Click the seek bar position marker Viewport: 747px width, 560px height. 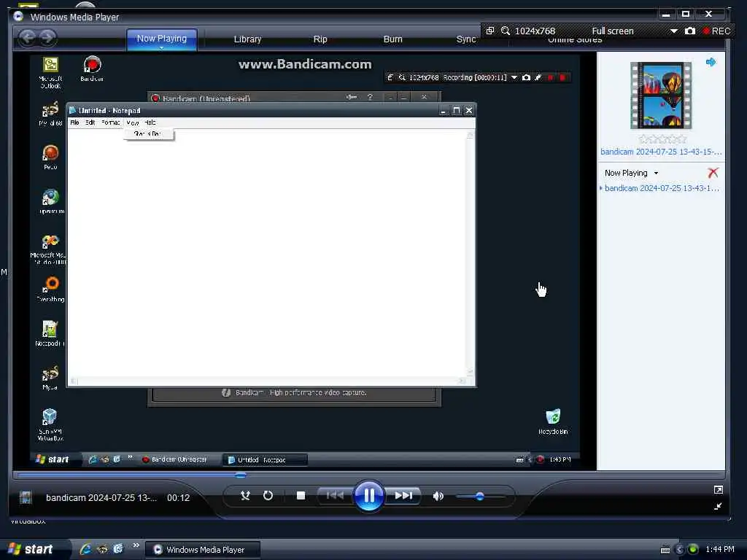pyautogui.click(x=241, y=475)
